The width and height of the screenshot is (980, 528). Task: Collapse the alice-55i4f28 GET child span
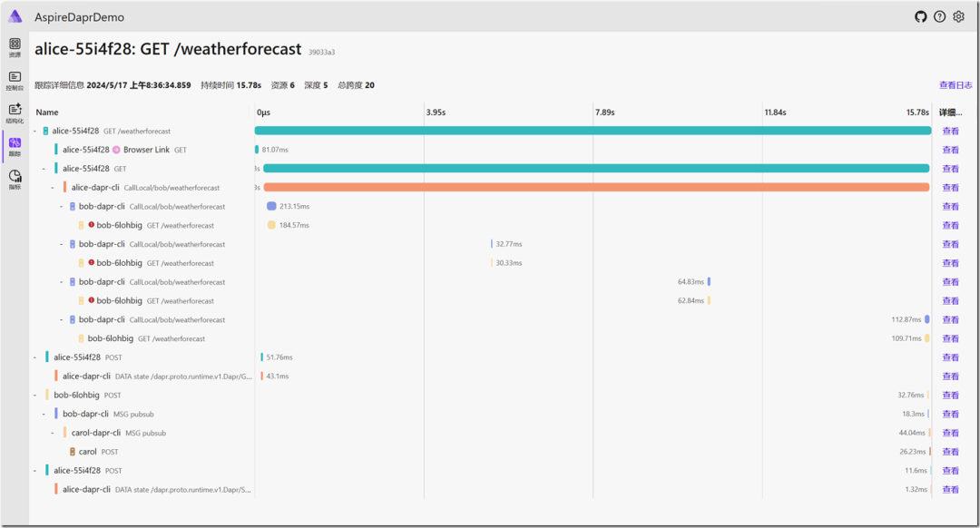tap(44, 169)
